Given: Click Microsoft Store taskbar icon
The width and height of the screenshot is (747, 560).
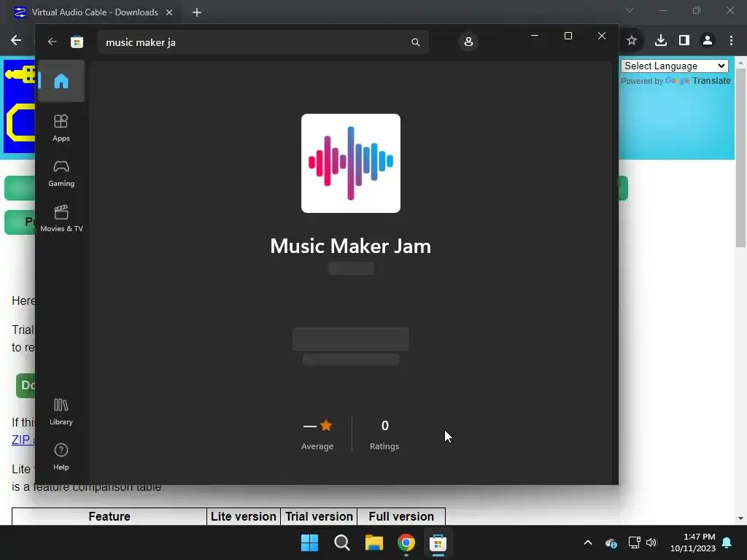Looking at the screenshot, I should point(438,542).
